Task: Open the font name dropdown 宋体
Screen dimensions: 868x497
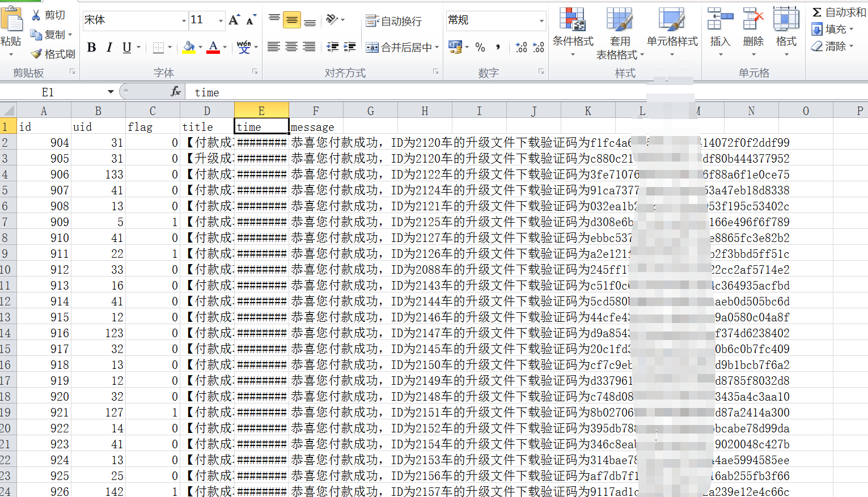Action: [184, 21]
